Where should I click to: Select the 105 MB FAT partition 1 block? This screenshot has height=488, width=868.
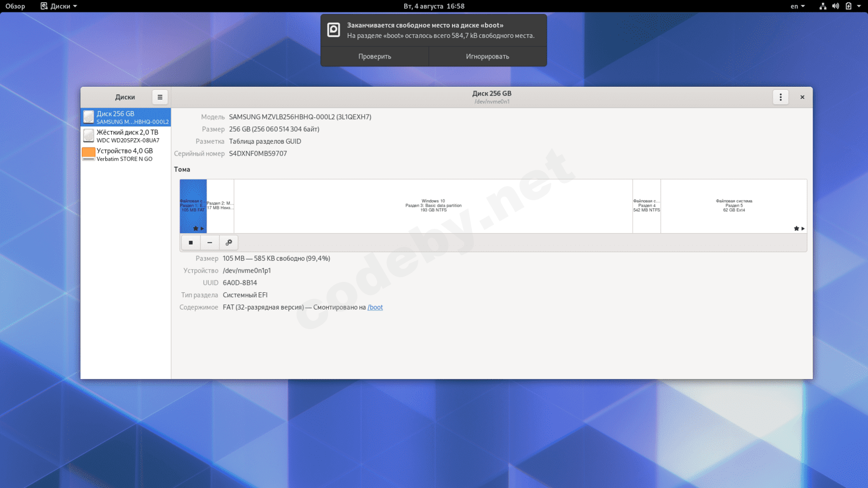pyautogui.click(x=193, y=206)
